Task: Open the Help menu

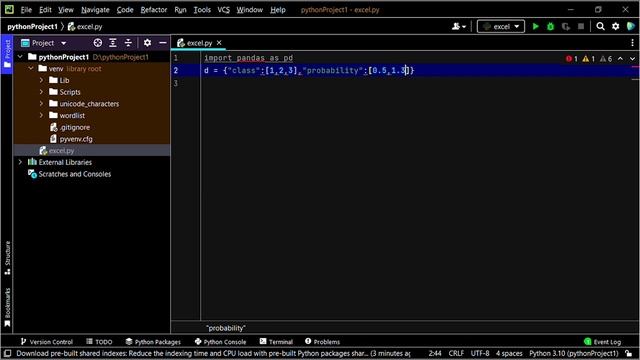Action: [278, 9]
